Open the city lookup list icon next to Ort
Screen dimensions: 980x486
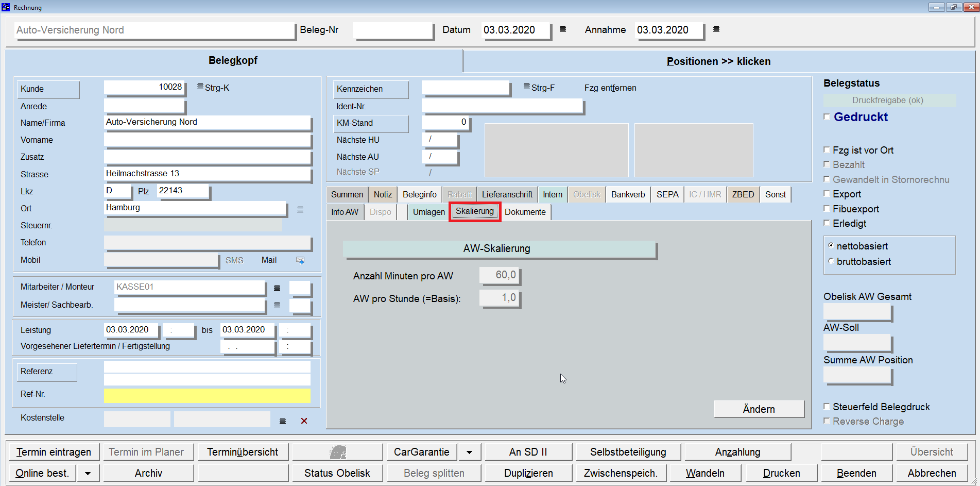pyautogui.click(x=300, y=209)
